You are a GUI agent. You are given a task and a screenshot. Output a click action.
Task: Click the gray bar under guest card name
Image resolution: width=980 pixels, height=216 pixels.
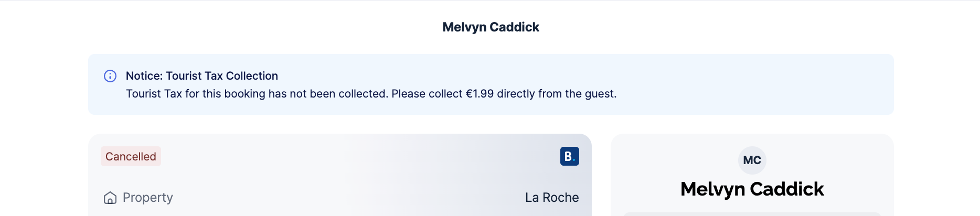click(752, 214)
